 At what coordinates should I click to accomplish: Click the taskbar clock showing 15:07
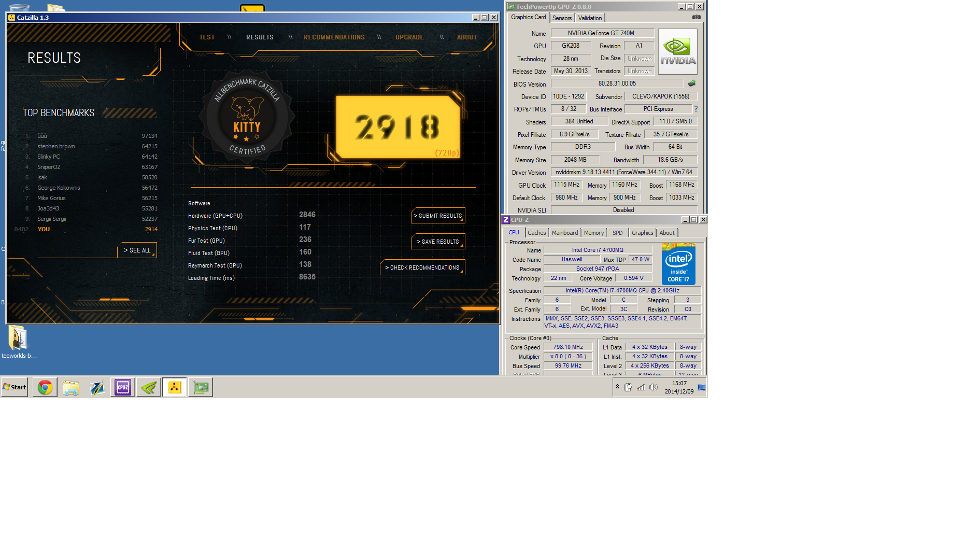coord(679,387)
